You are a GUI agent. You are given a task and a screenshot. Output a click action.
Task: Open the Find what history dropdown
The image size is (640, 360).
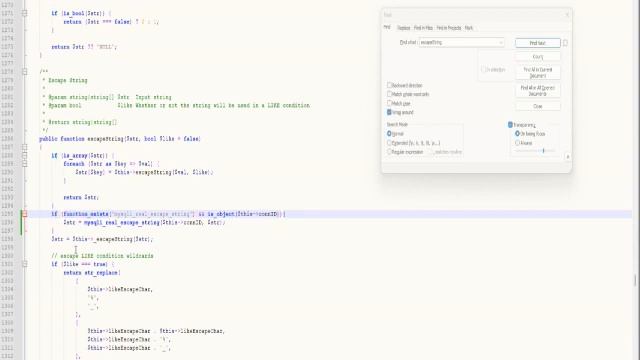tap(501, 42)
